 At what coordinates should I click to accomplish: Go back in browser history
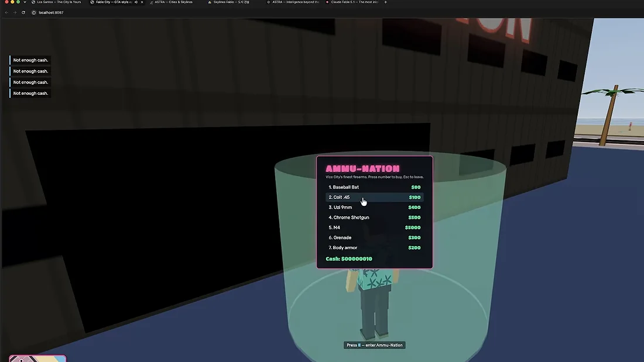tap(6, 12)
